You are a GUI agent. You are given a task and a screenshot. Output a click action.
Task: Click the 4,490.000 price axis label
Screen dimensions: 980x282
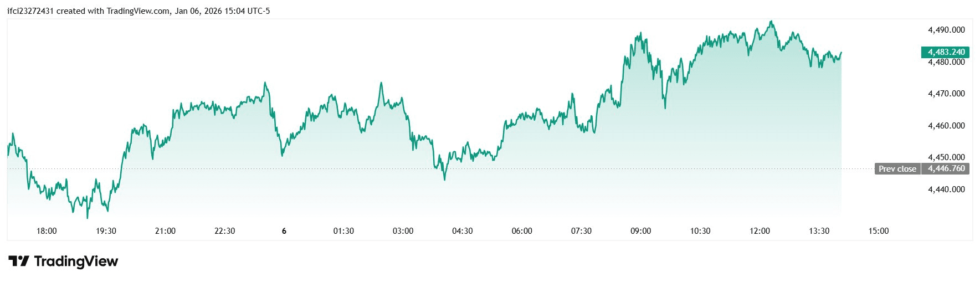click(x=946, y=30)
